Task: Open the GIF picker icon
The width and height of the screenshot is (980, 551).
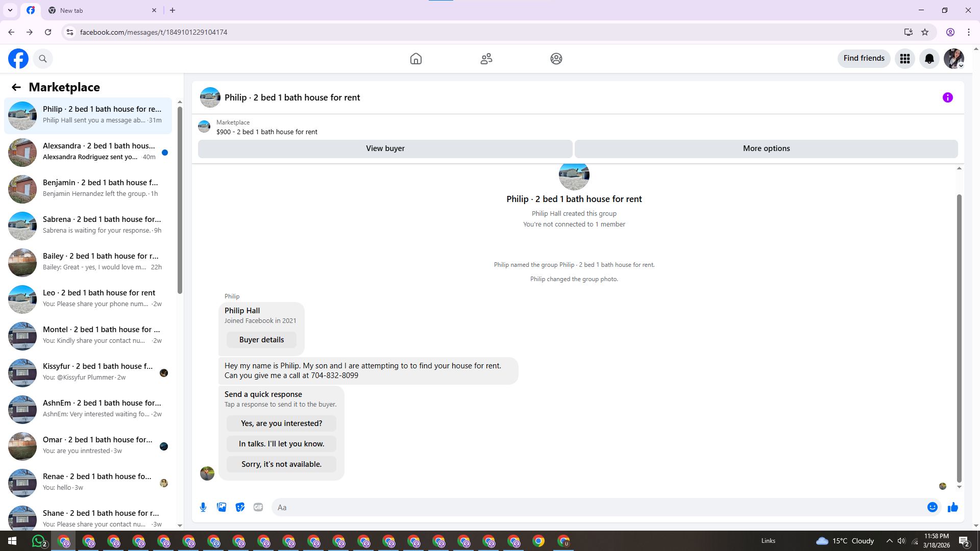Action: [258, 507]
